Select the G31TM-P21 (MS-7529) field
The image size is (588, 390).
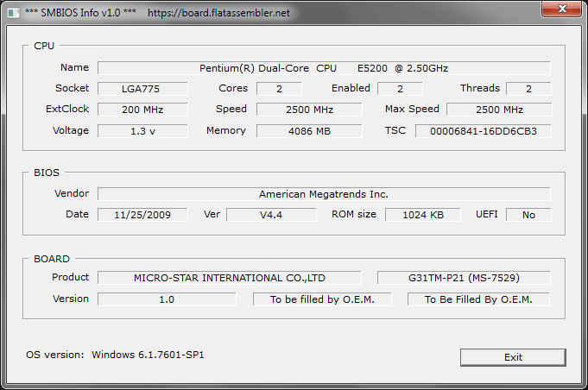(x=464, y=278)
